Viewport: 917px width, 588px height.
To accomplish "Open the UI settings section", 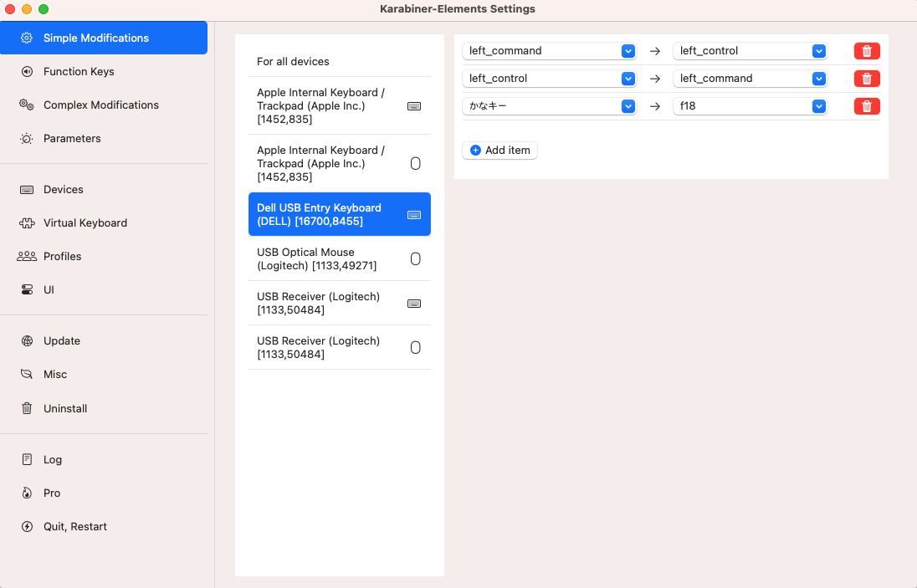I will tap(104, 290).
